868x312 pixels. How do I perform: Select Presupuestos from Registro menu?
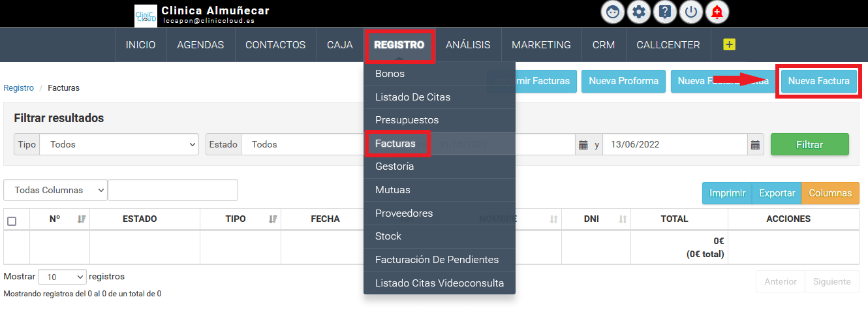pyautogui.click(x=407, y=120)
